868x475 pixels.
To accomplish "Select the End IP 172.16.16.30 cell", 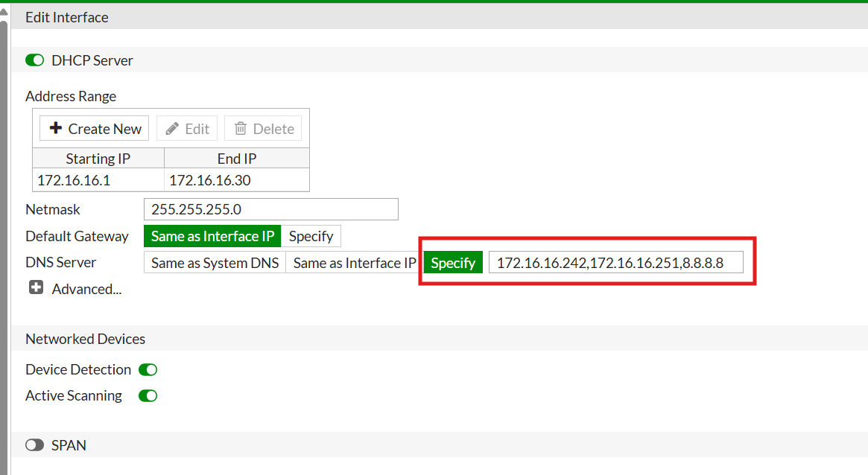I will 237,180.
